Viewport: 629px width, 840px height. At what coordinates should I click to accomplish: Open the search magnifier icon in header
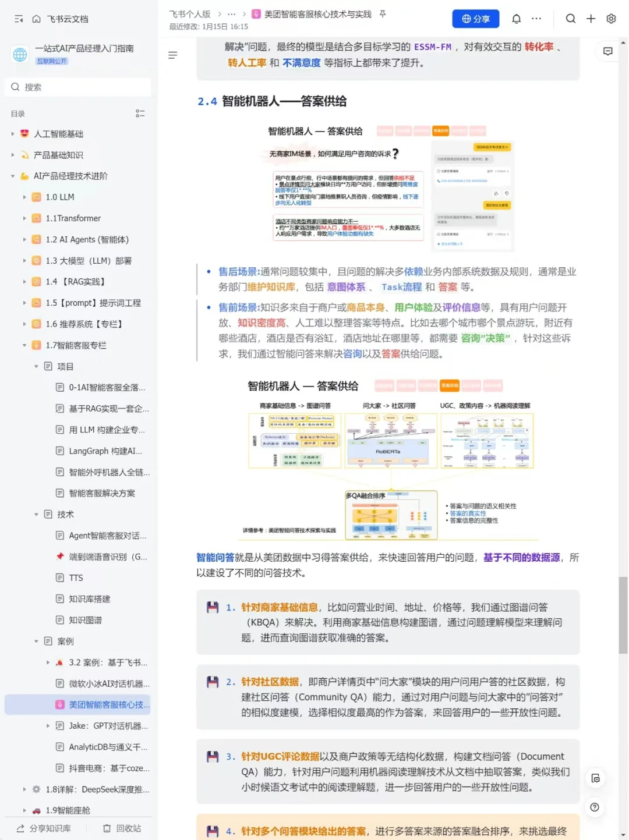coord(571,19)
